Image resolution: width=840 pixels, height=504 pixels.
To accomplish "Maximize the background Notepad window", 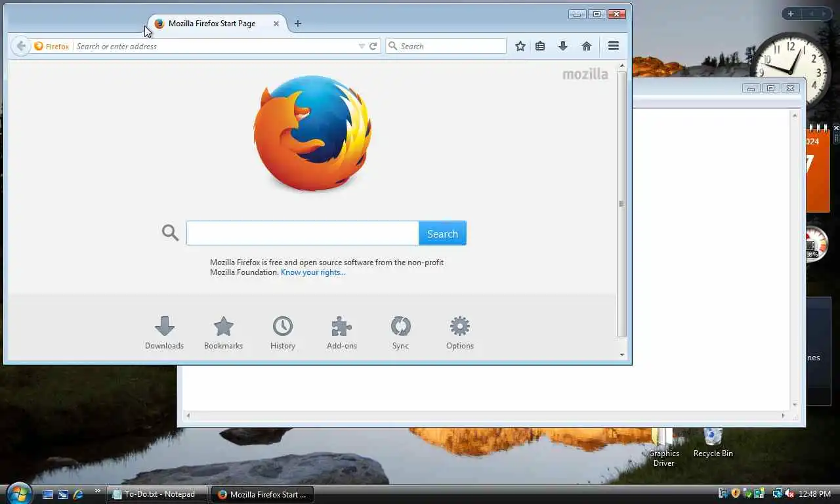I will (771, 88).
